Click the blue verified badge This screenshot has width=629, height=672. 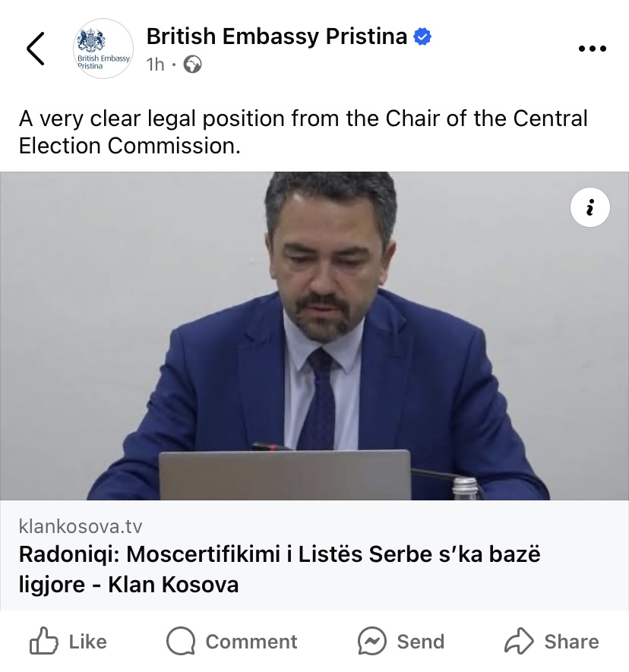click(x=422, y=36)
